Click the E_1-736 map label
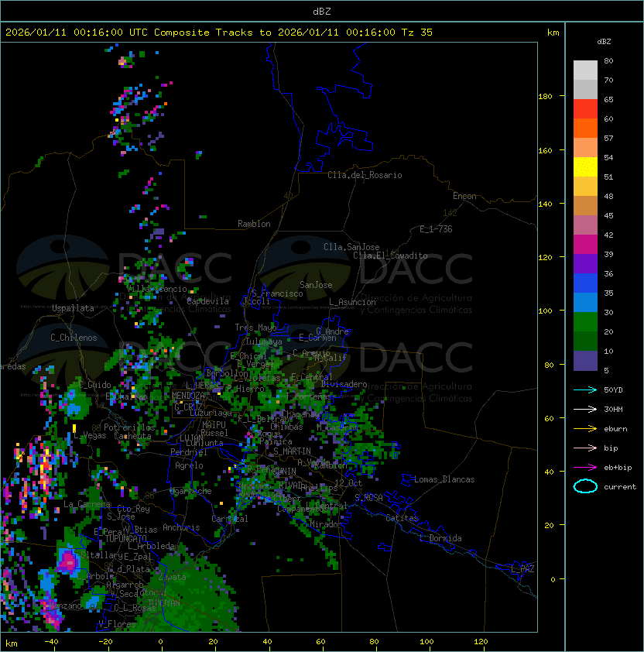This screenshot has width=644, height=652. point(436,229)
